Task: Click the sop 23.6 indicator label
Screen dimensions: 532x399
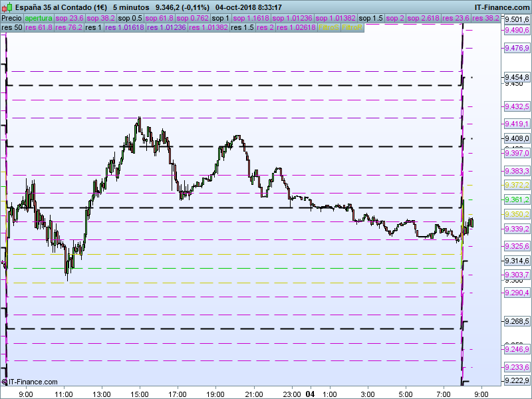Action: (x=70, y=19)
